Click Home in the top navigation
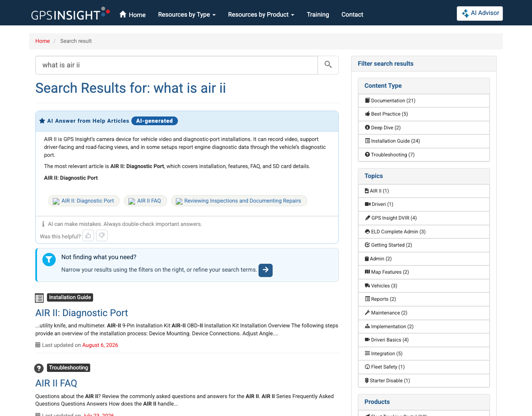532x416 pixels. pos(133,15)
